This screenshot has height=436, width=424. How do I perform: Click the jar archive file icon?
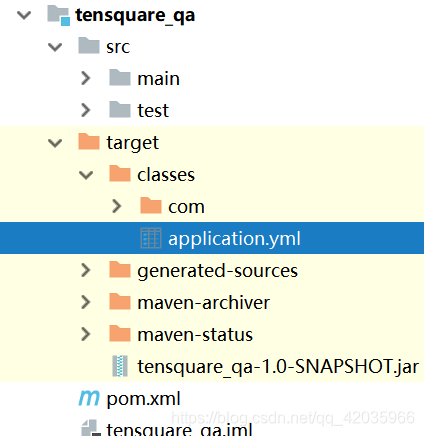(x=120, y=366)
